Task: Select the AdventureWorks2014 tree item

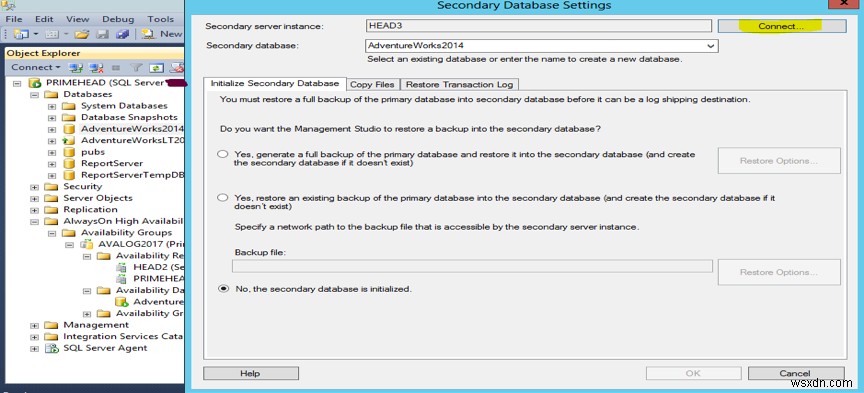Action: click(132, 129)
